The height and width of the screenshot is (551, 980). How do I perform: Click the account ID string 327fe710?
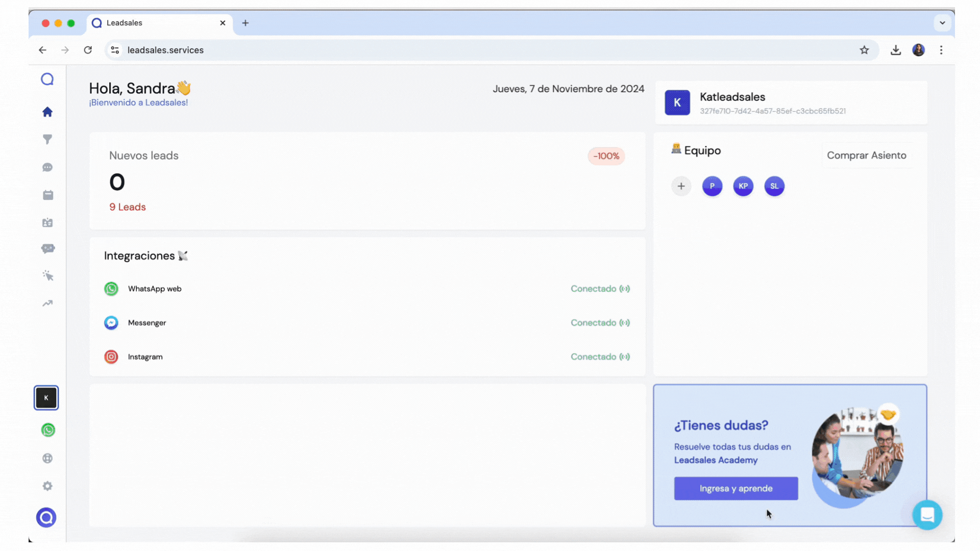click(x=773, y=111)
